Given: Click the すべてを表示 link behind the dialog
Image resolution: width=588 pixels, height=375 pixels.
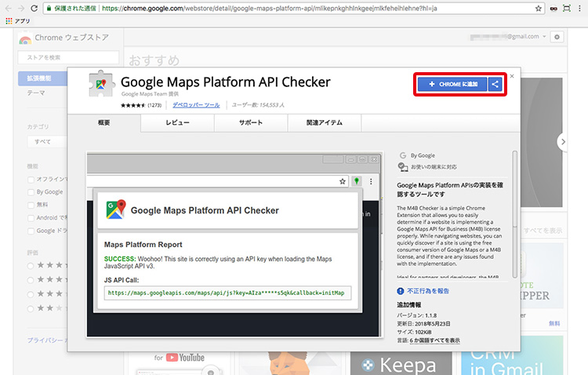Looking at the screenshot, I should coord(543,231).
